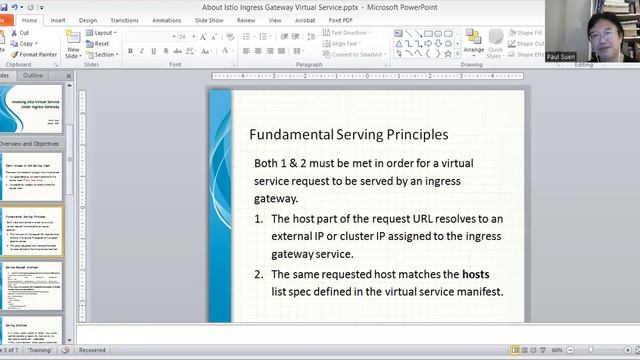This screenshot has height=360, width=640.
Task: Select the title slide thumbnail
Action: coord(32,109)
